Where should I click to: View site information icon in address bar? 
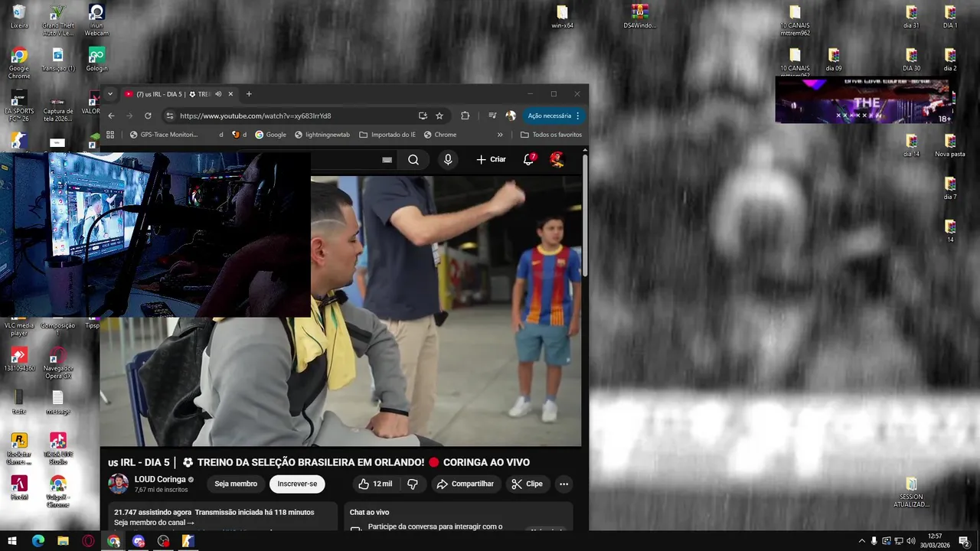pos(169,116)
